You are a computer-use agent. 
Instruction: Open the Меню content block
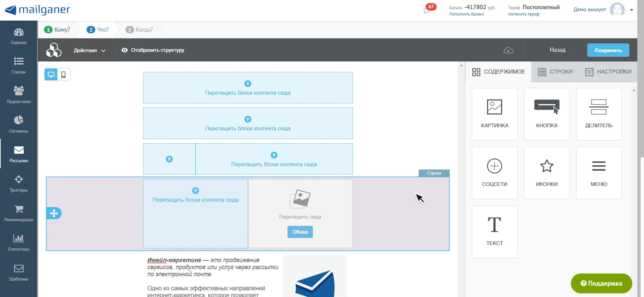599,173
